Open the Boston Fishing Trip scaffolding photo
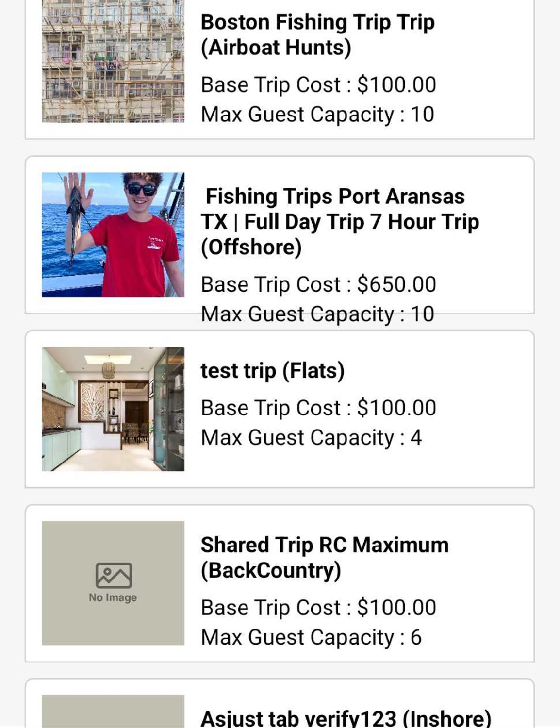The height and width of the screenshot is (728, 560). (113, 61)
